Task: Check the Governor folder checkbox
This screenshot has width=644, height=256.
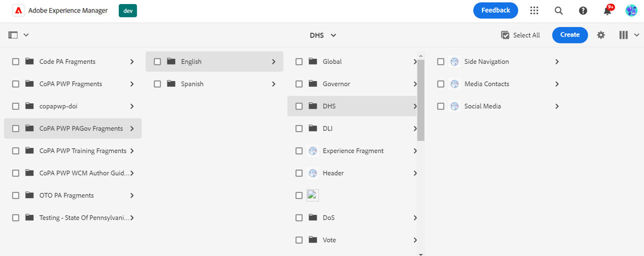Action: [299, 84]
